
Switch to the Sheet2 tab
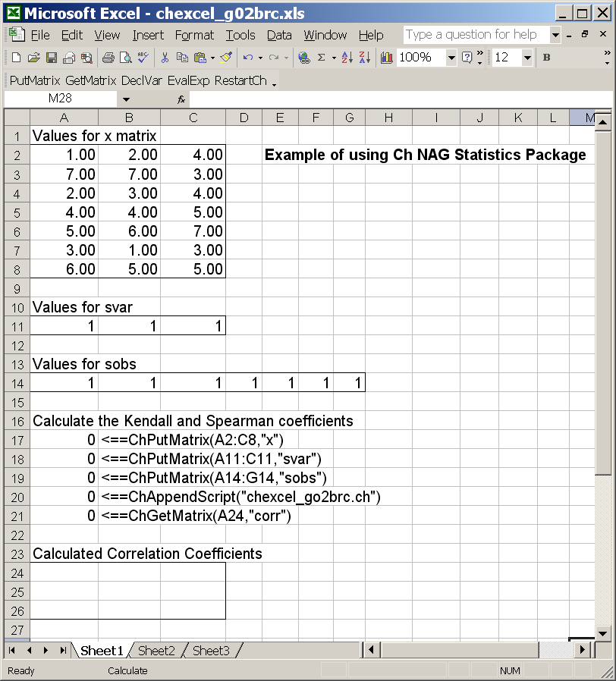click(x=156, y=651)
